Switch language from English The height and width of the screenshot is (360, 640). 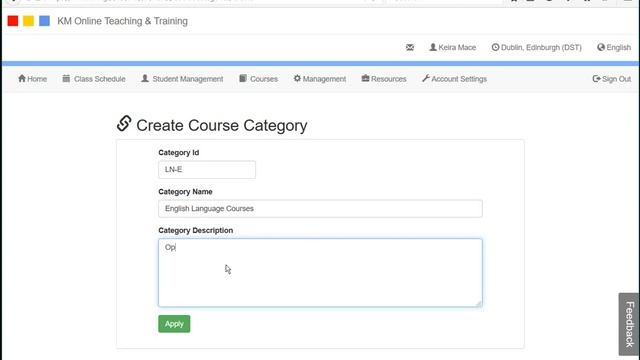point(614,47)
